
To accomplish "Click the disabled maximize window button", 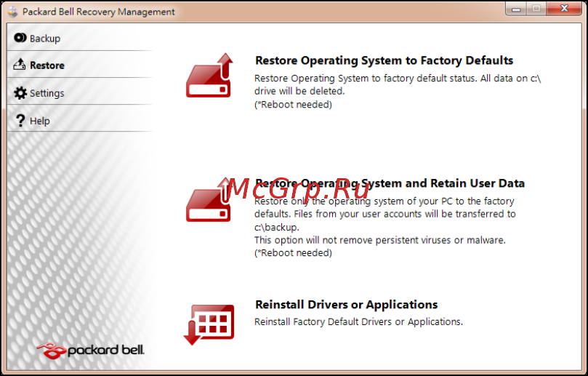I will pyautogui.click(x=536, y=9).
